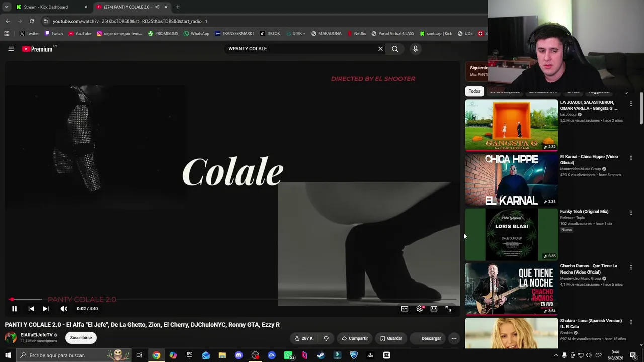Open the Shakira Loca video thumbnail

click(511, 333)
